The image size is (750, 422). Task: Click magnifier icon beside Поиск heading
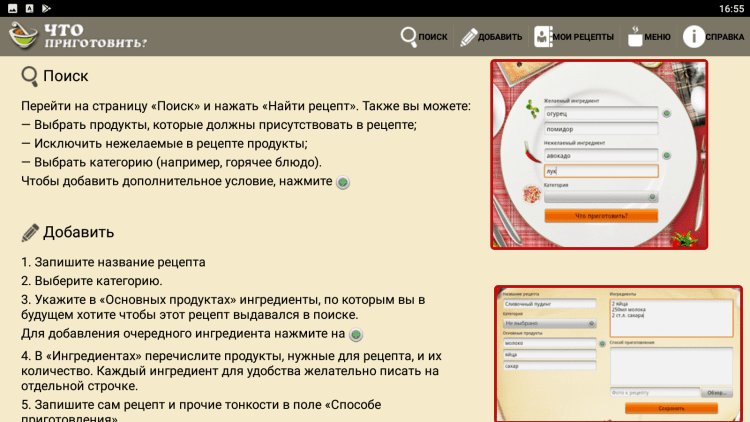(30, 77)
